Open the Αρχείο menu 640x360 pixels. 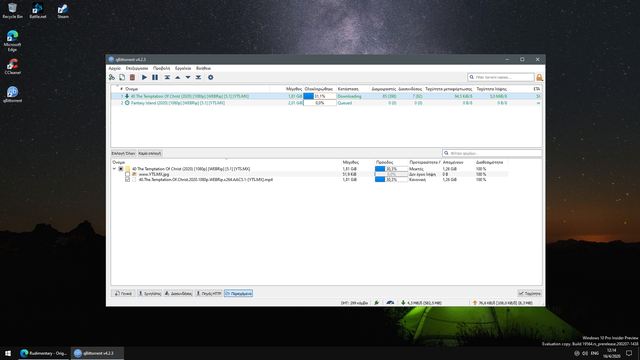(115, 68)
